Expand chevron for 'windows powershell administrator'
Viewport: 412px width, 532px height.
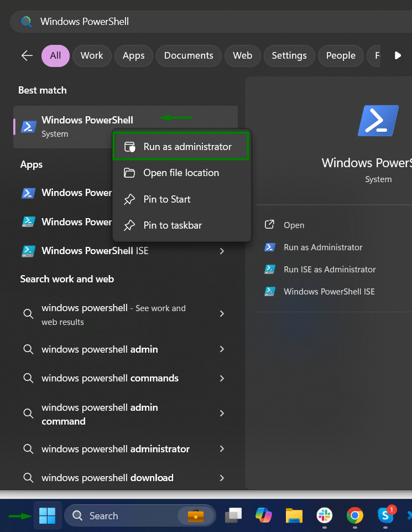click(222, 449)
